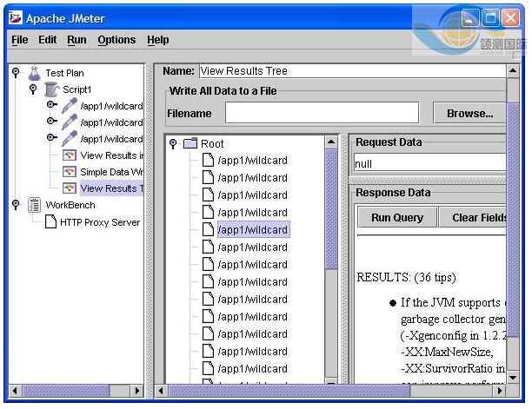Click the -XX:MaxNewSize, text line
Viewport: 532px width, 409px height.
coord(447,352)
